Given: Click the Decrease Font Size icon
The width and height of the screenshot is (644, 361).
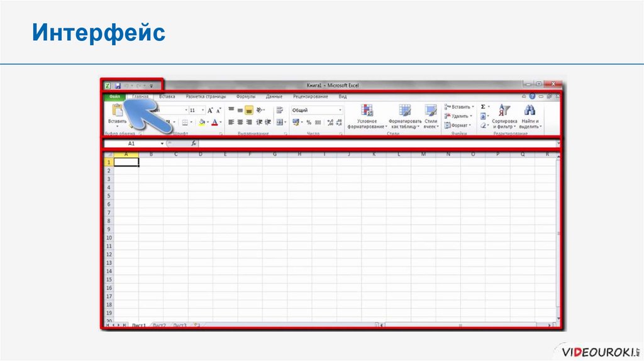Looking at the screenshot, I should pyautogui.click(x=219, y=110).
